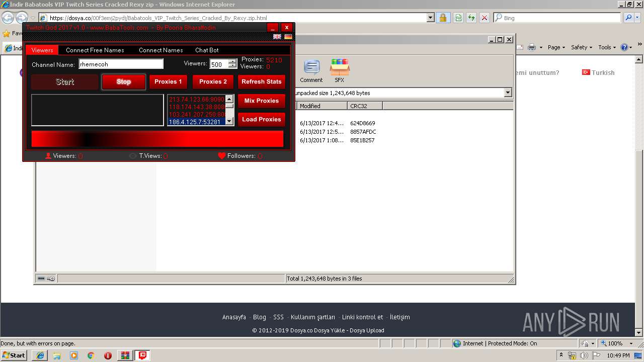Open the search provider dropdown arrow
This screenshot has width=644, height=362.
tap(638, 18)
